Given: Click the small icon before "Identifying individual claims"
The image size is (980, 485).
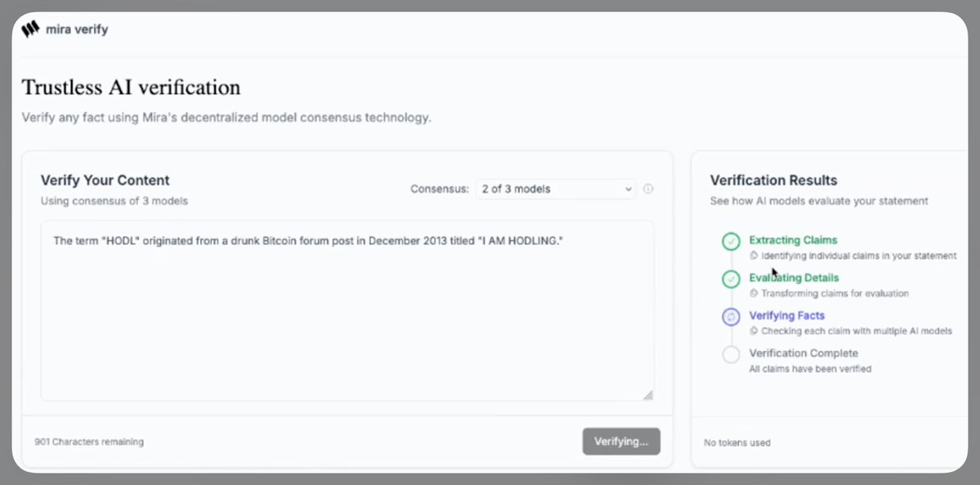Looking at the screenshot, I should pos(754,255).
